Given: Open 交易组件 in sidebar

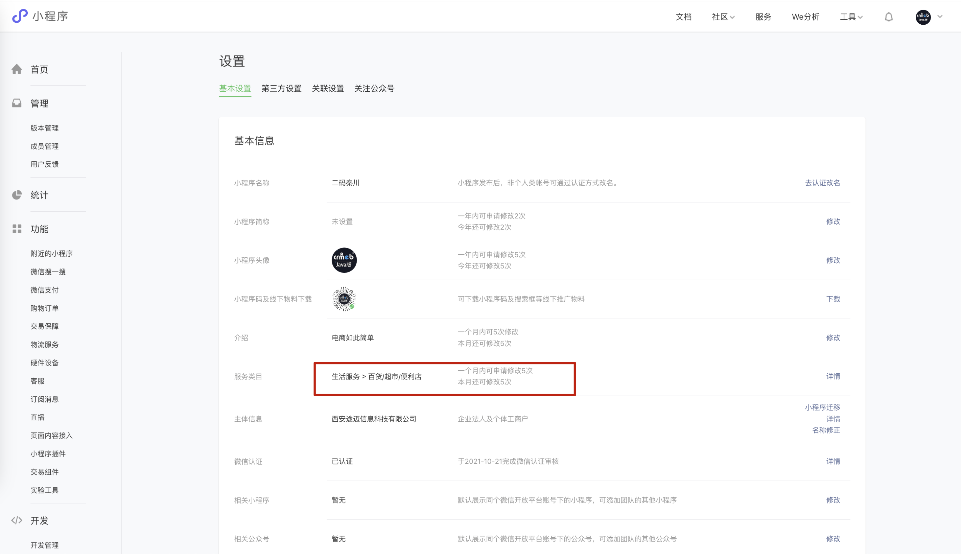Looking at the screenshot, I should coord(45,472).
